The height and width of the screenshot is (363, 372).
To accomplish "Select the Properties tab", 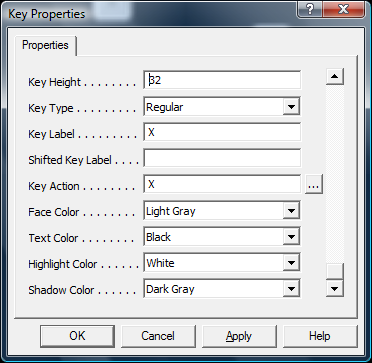I will coord(45,45).
